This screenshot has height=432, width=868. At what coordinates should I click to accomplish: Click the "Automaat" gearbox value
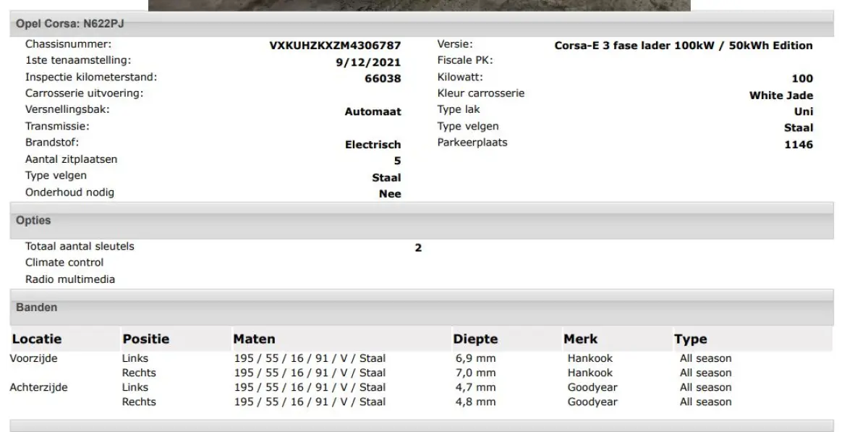pos(373,112)
